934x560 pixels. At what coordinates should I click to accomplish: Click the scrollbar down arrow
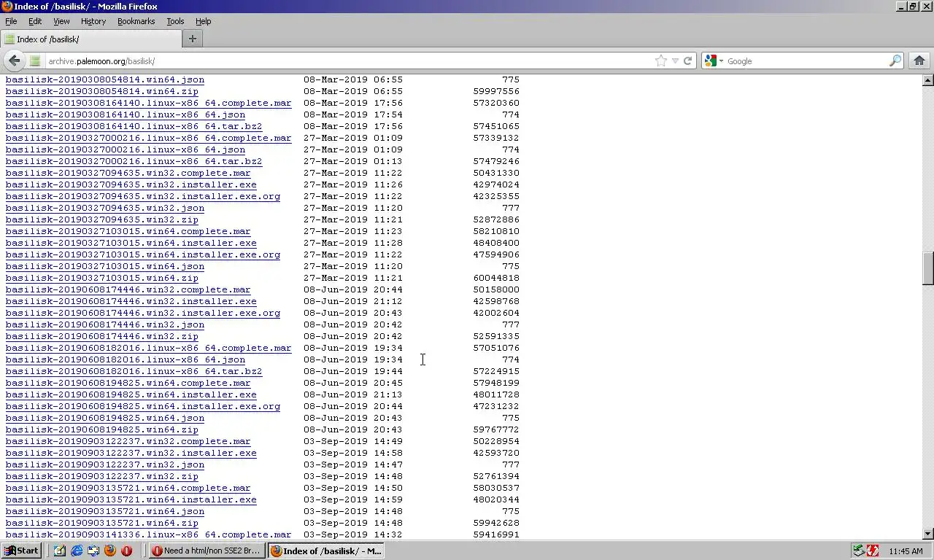(x=928, y=534)
